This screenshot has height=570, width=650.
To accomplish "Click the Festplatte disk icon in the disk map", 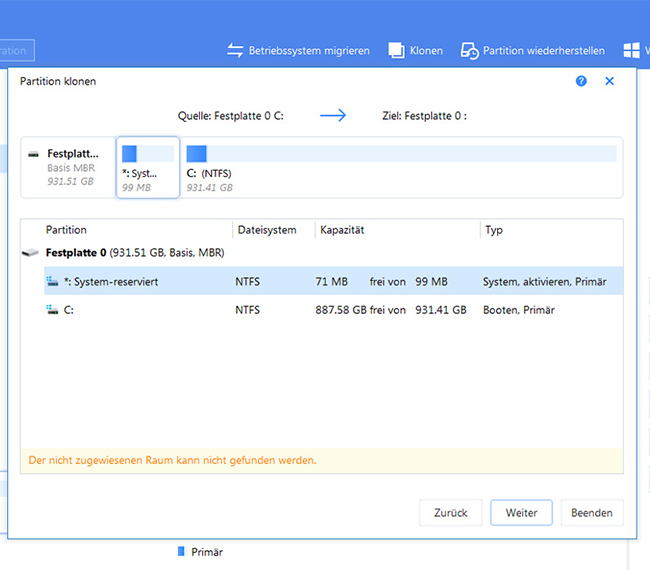I will point(34,154).
